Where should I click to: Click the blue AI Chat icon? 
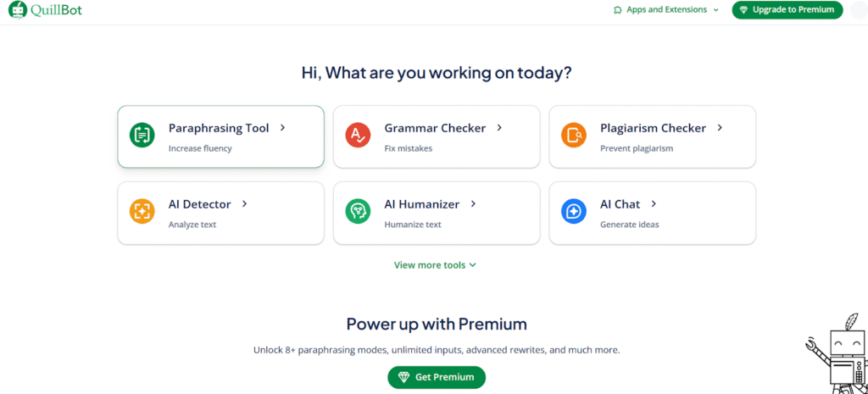point(574,211)
